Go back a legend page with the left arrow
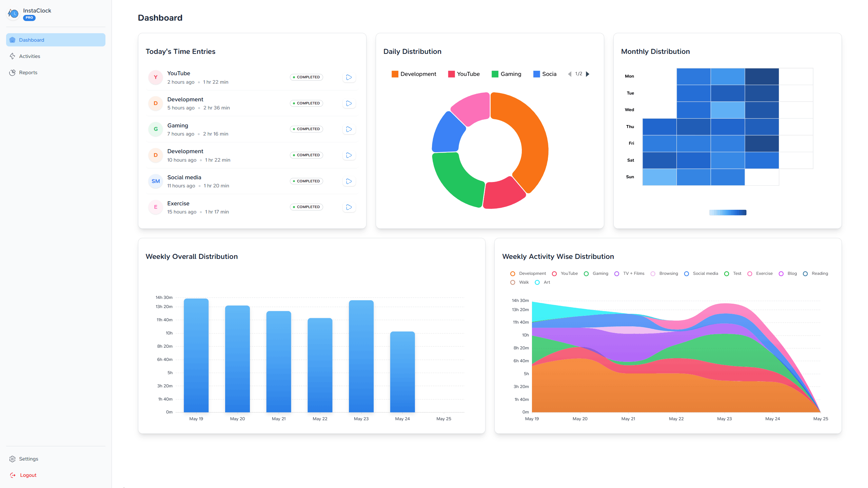 (569, 74)
